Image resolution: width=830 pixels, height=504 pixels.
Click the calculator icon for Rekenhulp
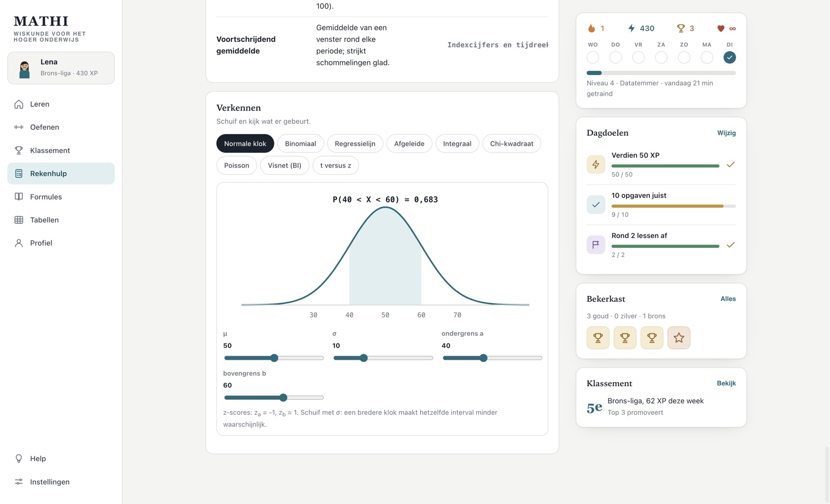point(19,174)
